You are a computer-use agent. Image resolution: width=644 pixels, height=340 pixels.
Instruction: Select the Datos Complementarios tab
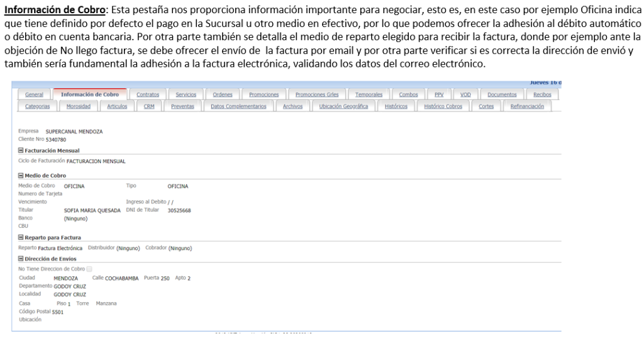(x=238, y=106)
